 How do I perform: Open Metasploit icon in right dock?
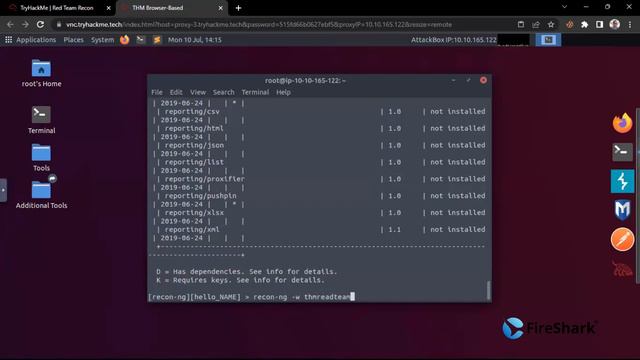click(x=622, y=210)
